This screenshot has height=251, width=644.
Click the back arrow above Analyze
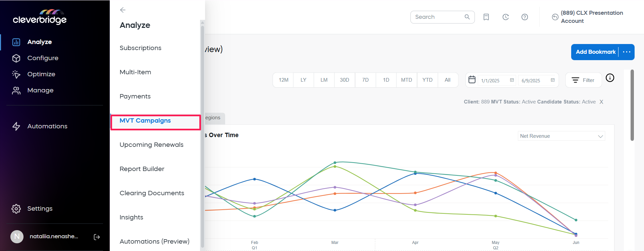click(x=122, y=10)
